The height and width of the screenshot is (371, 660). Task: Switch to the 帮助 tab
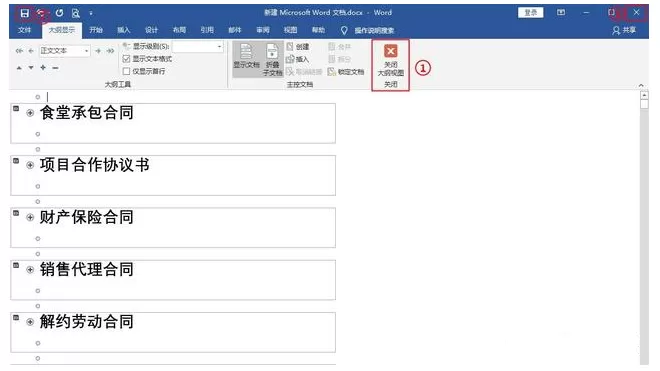point(318,30)
